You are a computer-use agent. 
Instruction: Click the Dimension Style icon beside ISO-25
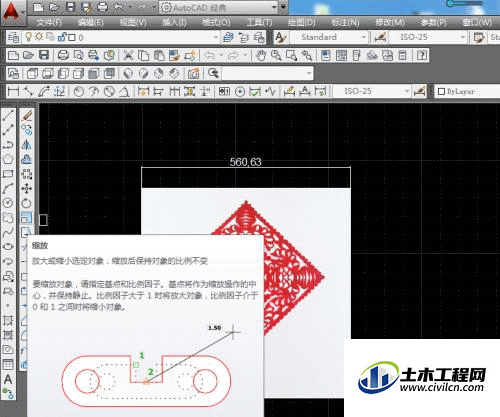coord(380,37)
